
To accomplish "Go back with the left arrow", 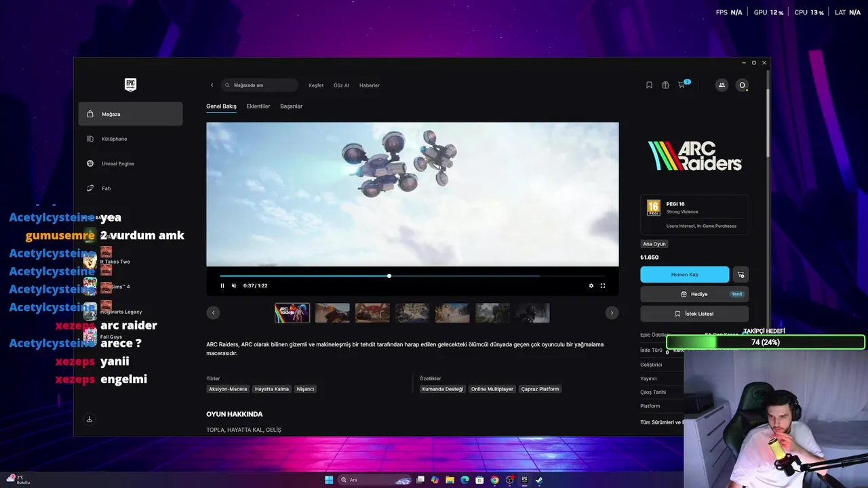I will click(212, 85).
